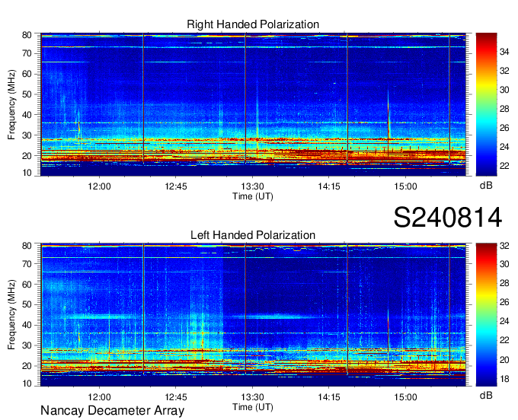Click 12:00 tick under Left Handed plot

click(x=99, y=397)
